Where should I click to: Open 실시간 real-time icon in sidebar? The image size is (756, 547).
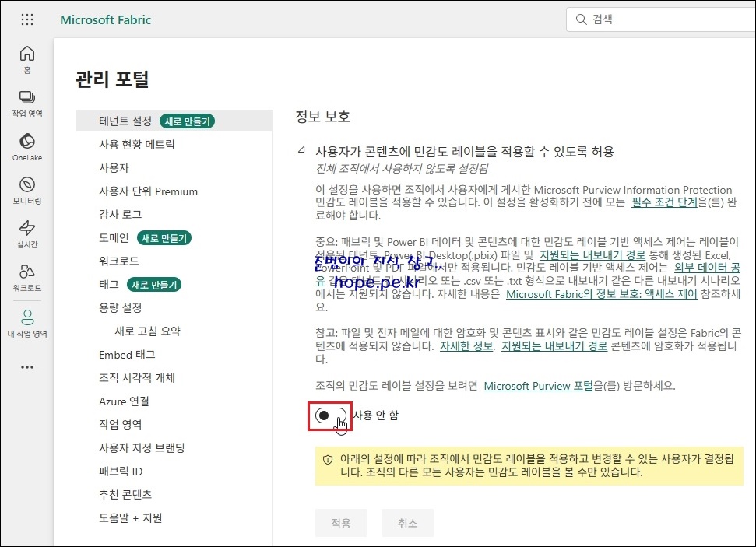27,233
